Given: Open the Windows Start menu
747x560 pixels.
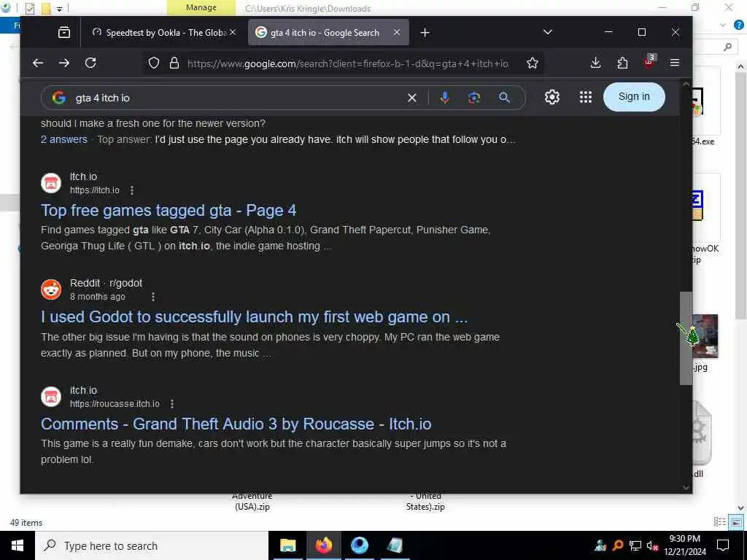Looking at the screenshot, I should click(x=18, y=545).
